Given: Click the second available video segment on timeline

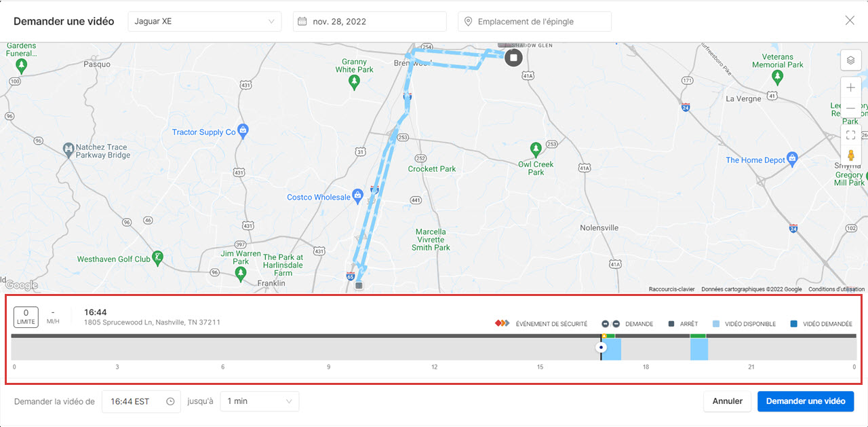Looking at the screenshot, I should pyautogui.click(x=699, y=350).
